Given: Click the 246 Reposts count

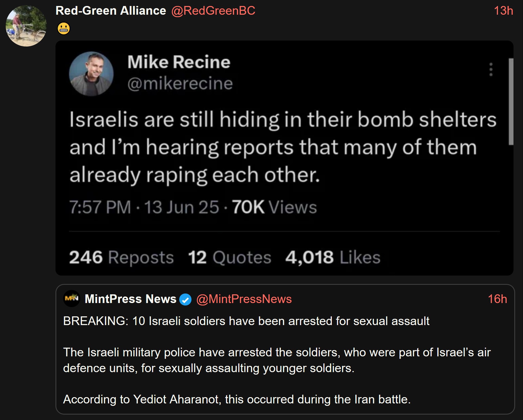Looking at the screenshot, I should [121, 257].
